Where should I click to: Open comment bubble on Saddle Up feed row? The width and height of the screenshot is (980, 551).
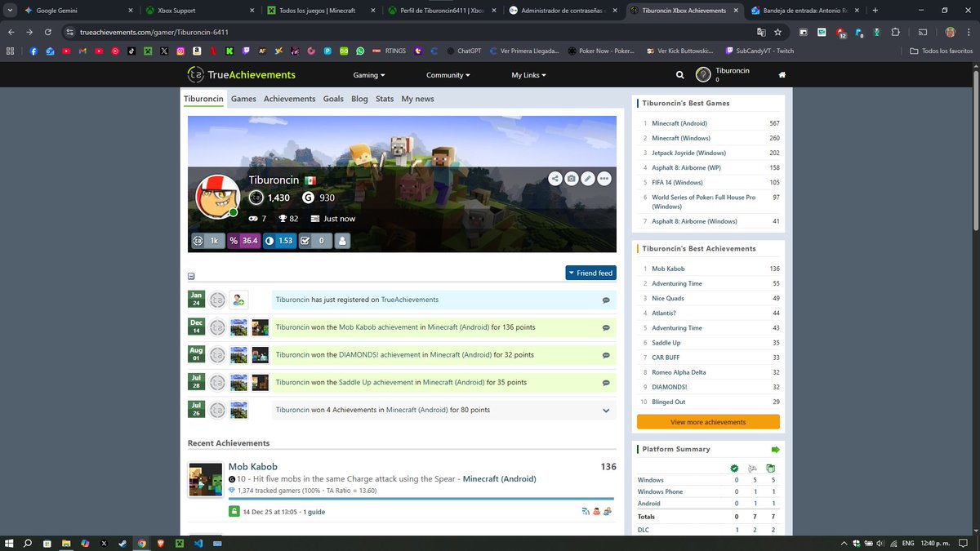point(606,383)
